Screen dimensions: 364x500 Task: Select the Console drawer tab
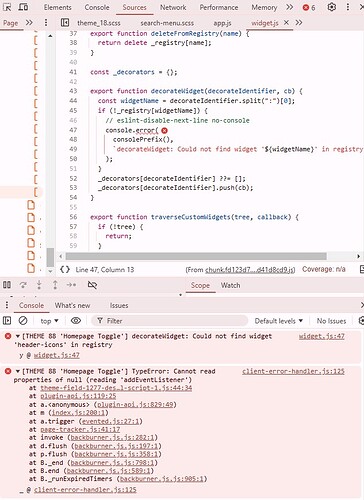pos(31,305)
